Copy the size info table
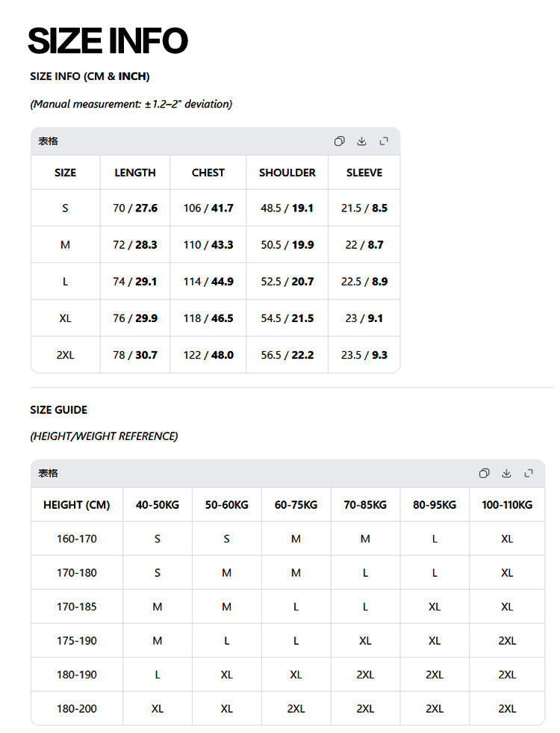The width and height of the screenshot is (560, 733). click(x=340, y=141)
